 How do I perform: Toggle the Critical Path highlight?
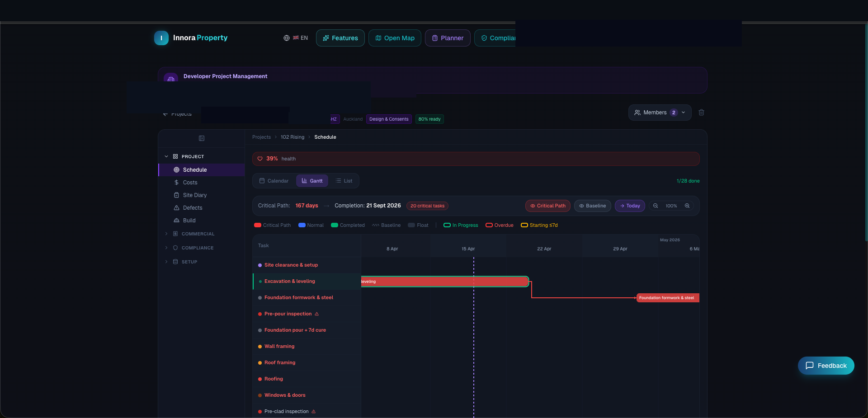click(x=547, y=206)
